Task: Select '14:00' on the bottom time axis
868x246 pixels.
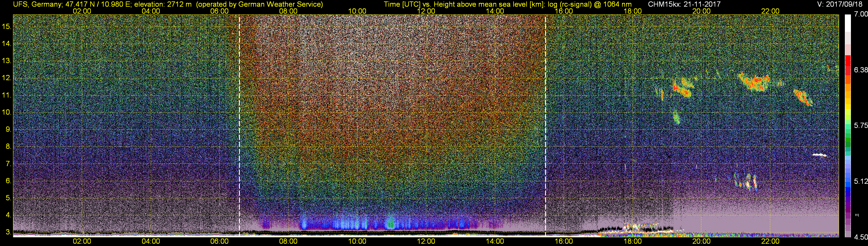Action: [495, 241]
